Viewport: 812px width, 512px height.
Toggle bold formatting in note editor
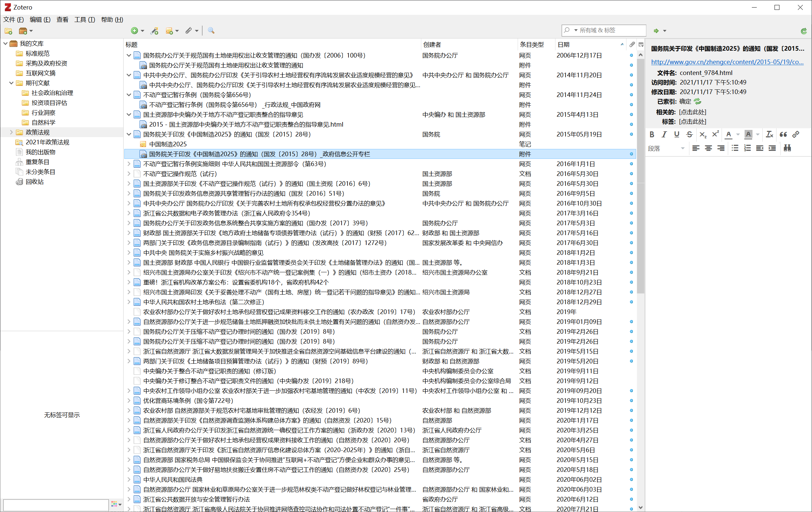coord(652,134)
